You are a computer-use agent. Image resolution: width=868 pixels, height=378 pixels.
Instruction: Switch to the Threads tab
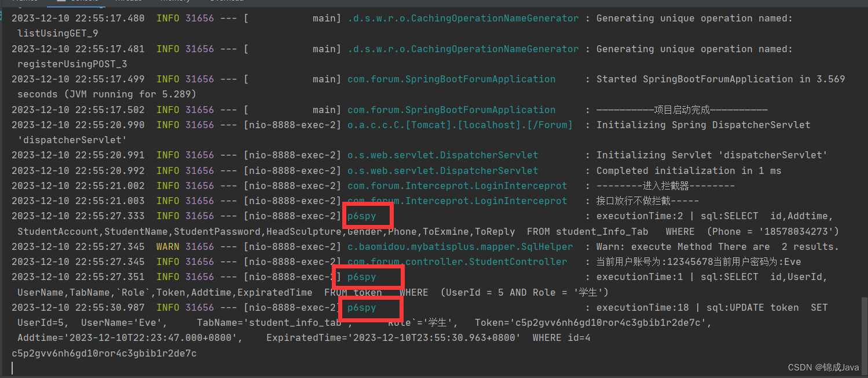click(129, 2)
